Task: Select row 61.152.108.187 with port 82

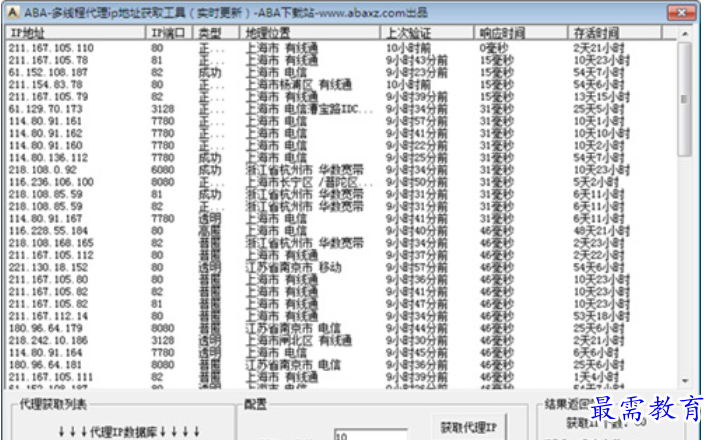Action: pyautogui.click(x=341, y=72)
